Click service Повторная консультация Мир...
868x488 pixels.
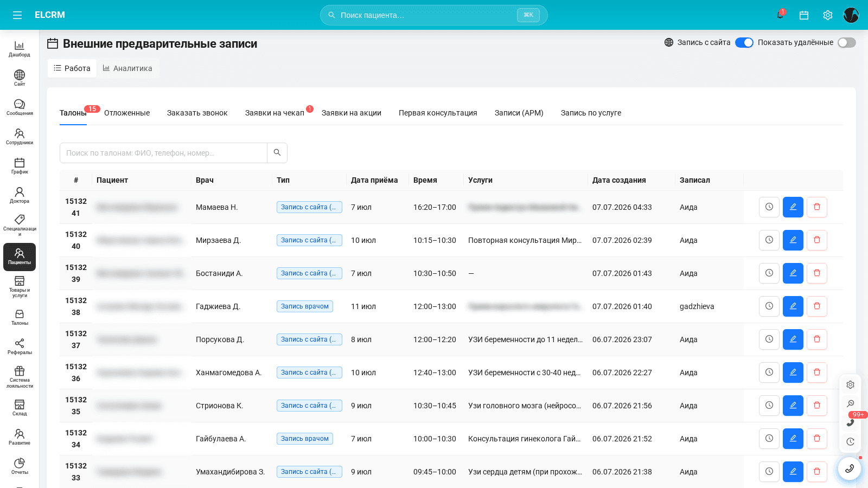525,240
